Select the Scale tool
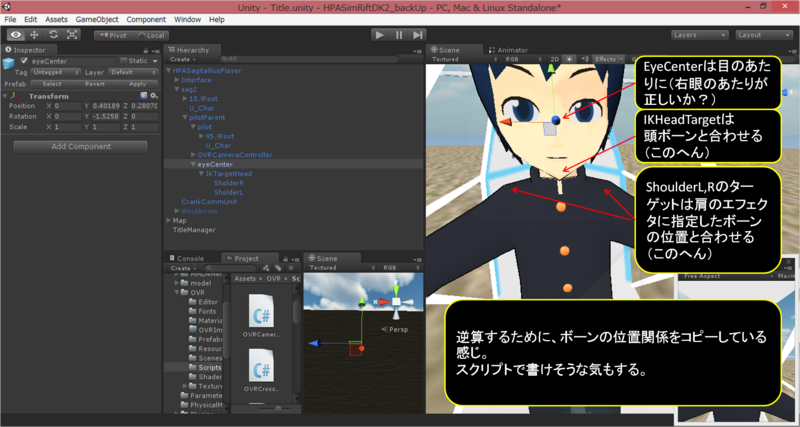Viewport: 800px width, 427px height. tap(72, 35)
